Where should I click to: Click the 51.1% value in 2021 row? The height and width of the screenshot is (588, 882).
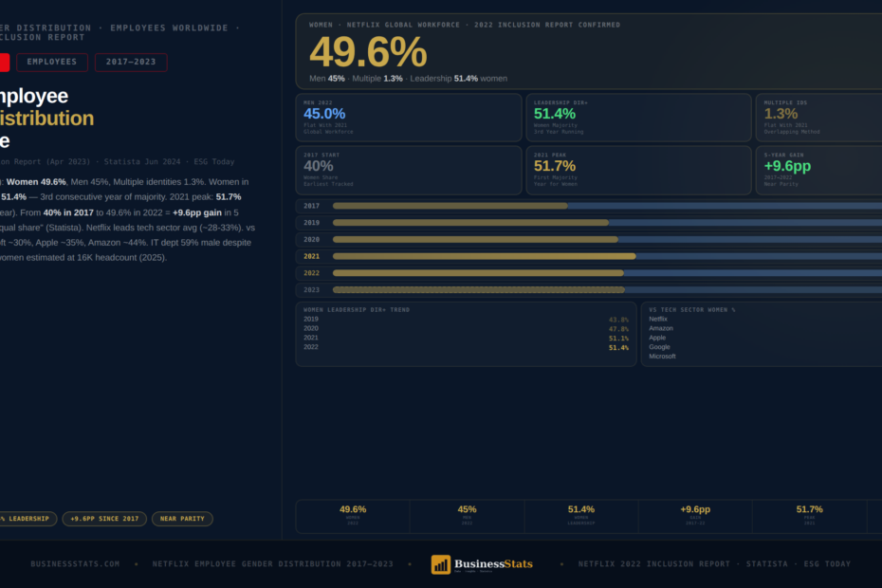[x=618, y=339]
